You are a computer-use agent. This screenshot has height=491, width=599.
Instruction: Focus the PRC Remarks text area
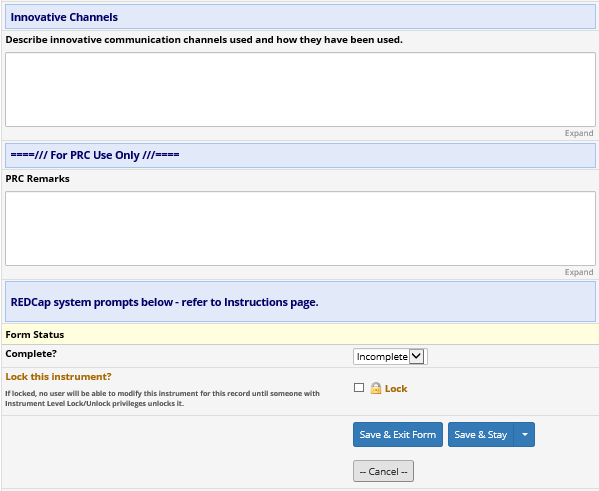300,228
